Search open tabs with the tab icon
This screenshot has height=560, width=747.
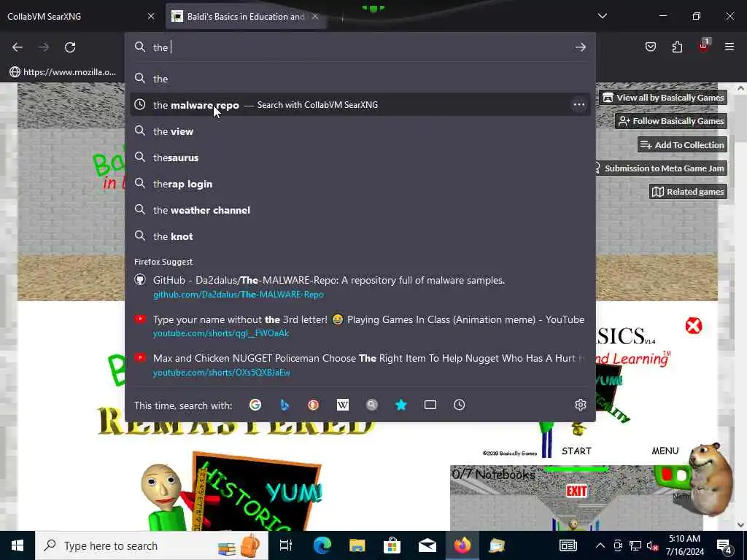[430, 405]
